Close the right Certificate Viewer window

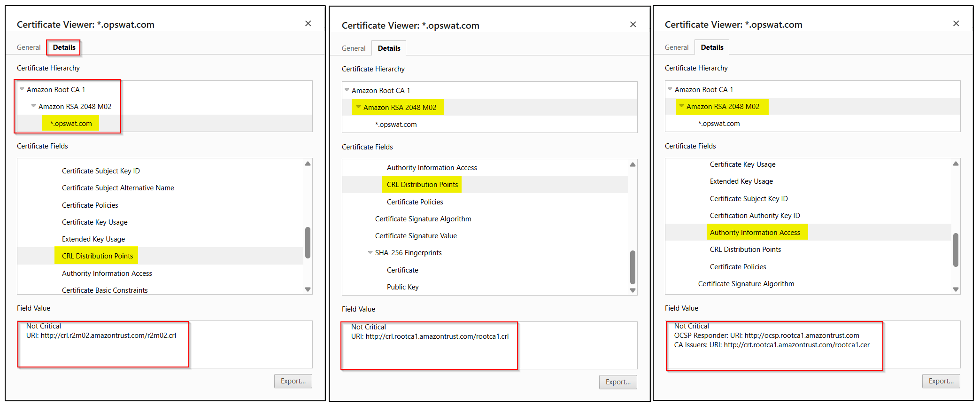[956, 23]
